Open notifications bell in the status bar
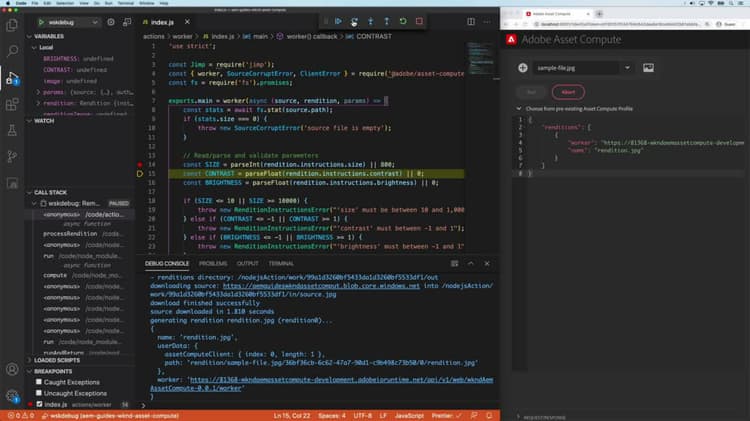Screen dimensions: 750x421 click(489, 416)
